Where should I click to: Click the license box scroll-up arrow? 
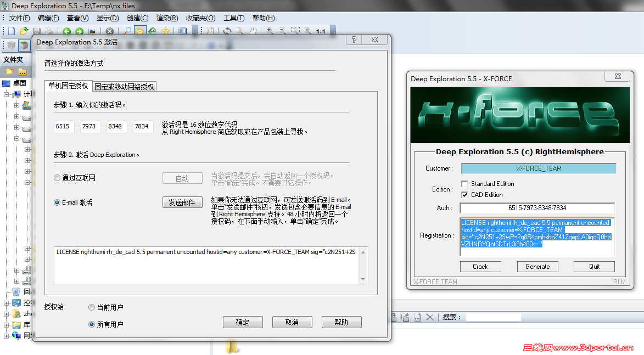(x=363, y=252)
